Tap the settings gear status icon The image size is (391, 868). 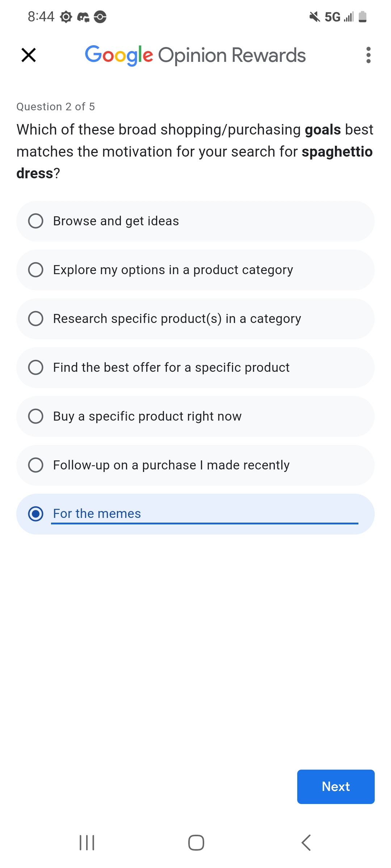[x=66, y=17]
